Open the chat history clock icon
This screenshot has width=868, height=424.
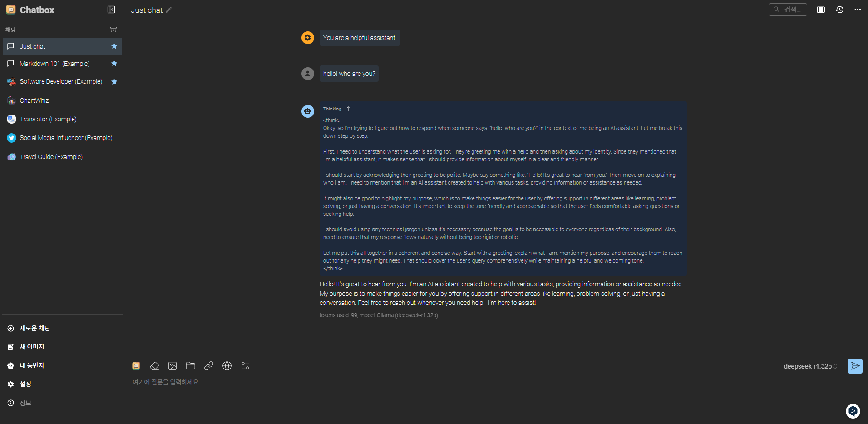(x=839, y=10)
